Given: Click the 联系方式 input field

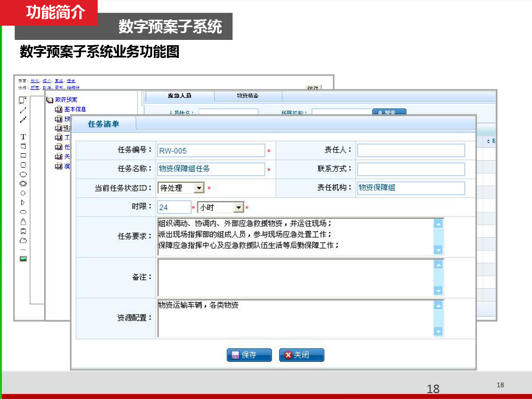Looking at the screenshot, I should [x=411, y=169].
